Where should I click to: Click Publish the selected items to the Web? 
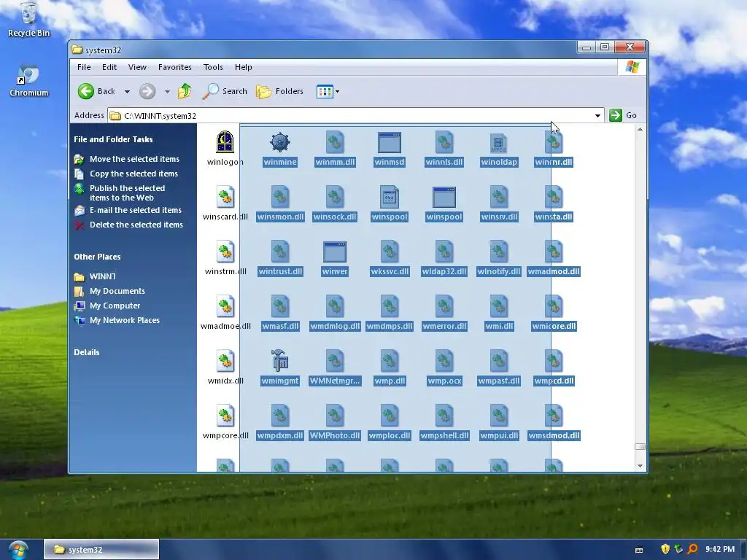click(x=127, y=192)
